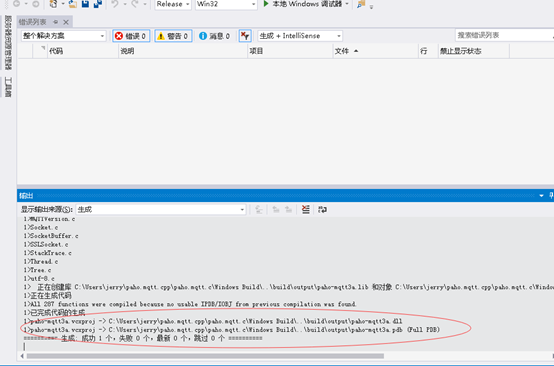Viewport: 554px width, 366px height.
Task: Click the green start debugging arrow
Action: [x=266, y=4]
